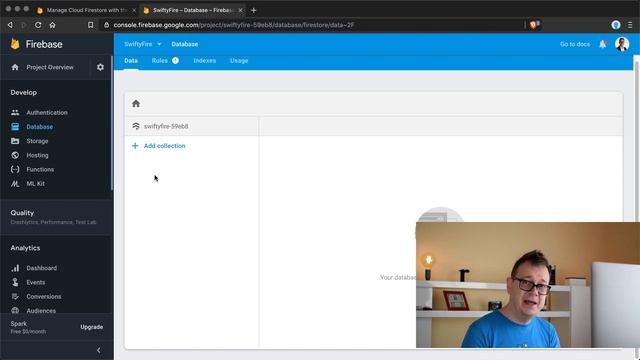Collapse the sidebar with chevron

98,350
